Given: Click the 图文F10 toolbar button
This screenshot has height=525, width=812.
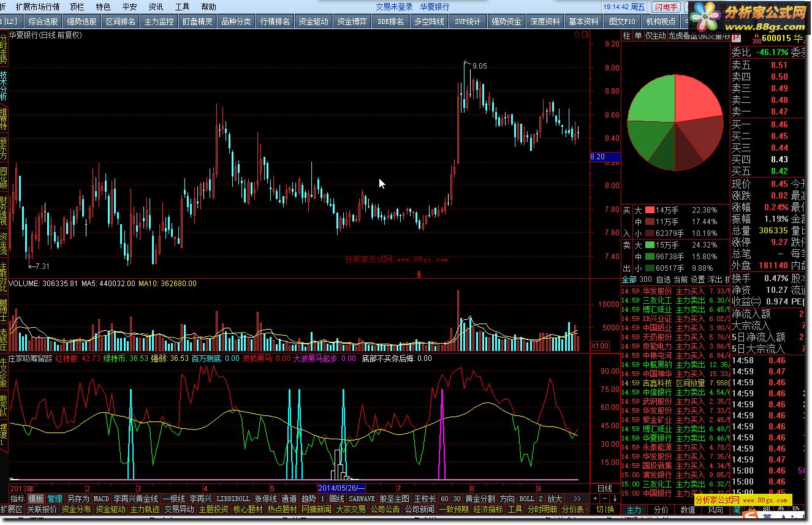Looking at the screenshot, I should (x=622, y=21).
